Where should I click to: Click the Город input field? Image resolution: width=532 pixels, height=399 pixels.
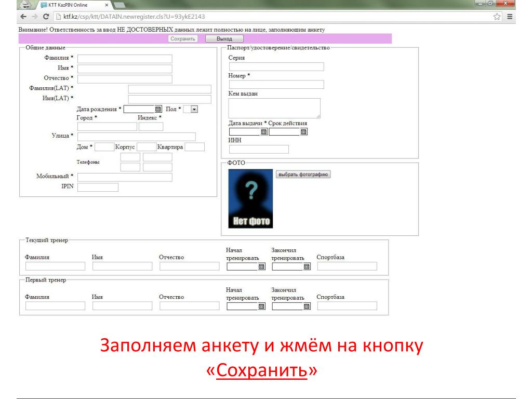pos(107,127)
